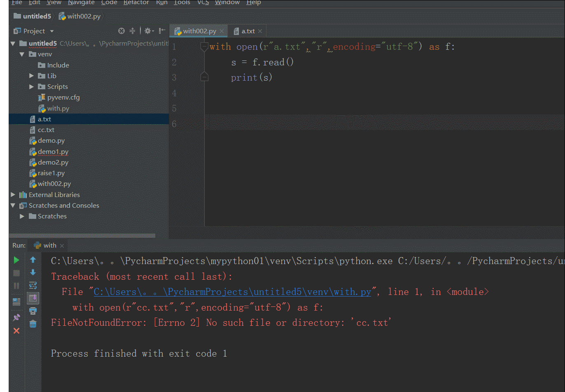565x392 pixels.
Task: Click the fold end marker at line 3
Action: [204, 77]
